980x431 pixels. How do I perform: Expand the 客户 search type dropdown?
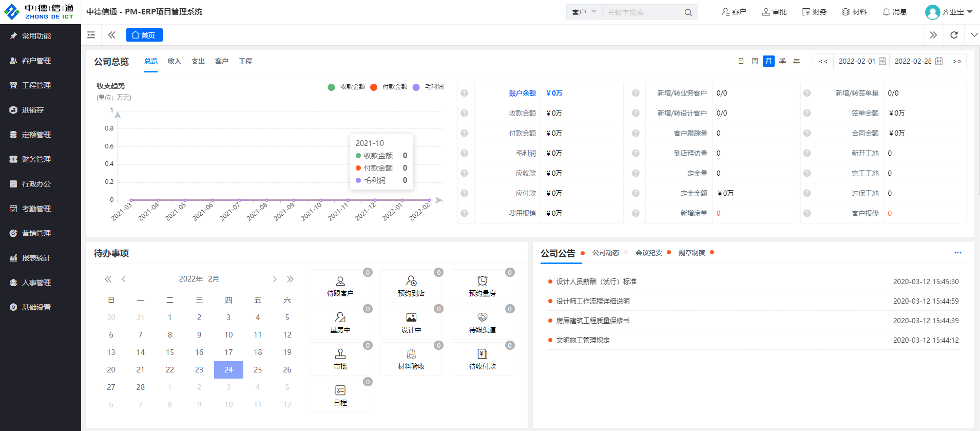tap(584, 12)
